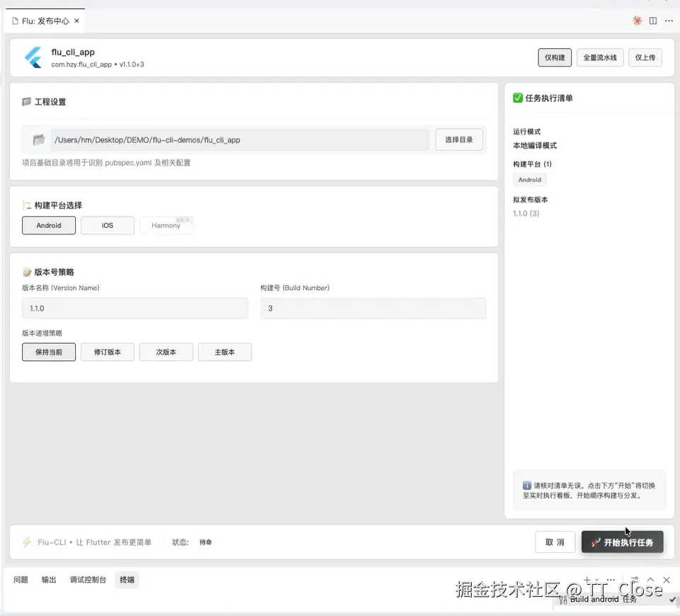Click the orange asterisk icon in editor toolbar
Screen dimensions: 680x616
click(x=637, y=21)
